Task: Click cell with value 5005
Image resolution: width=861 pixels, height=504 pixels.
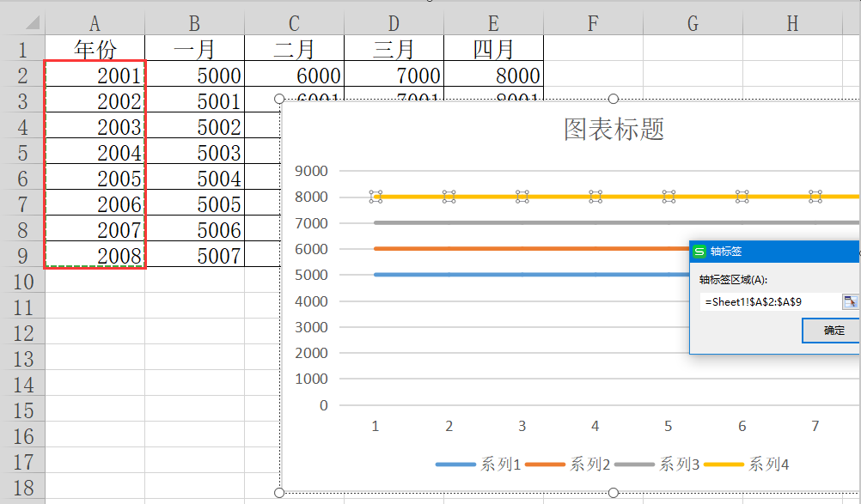Action: (194, 204)
